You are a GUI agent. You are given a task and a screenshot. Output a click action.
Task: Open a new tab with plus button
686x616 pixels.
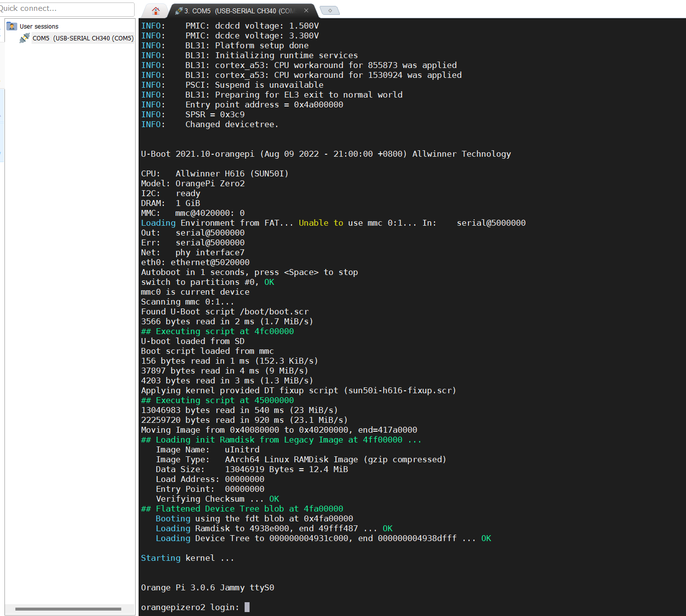(x=330, y=10)
